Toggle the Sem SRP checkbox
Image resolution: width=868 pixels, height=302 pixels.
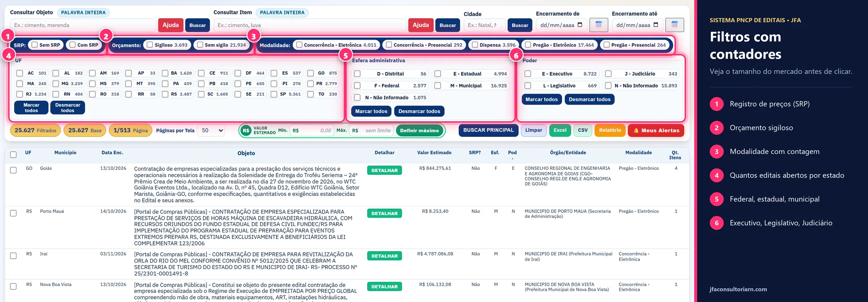[35, 45]
